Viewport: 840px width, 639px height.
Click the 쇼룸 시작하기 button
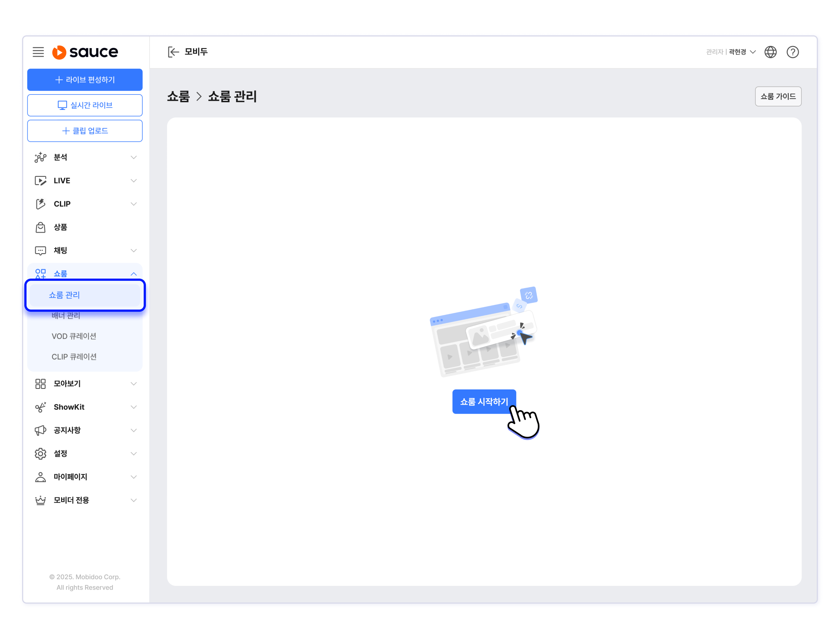(x=484, y=401)
